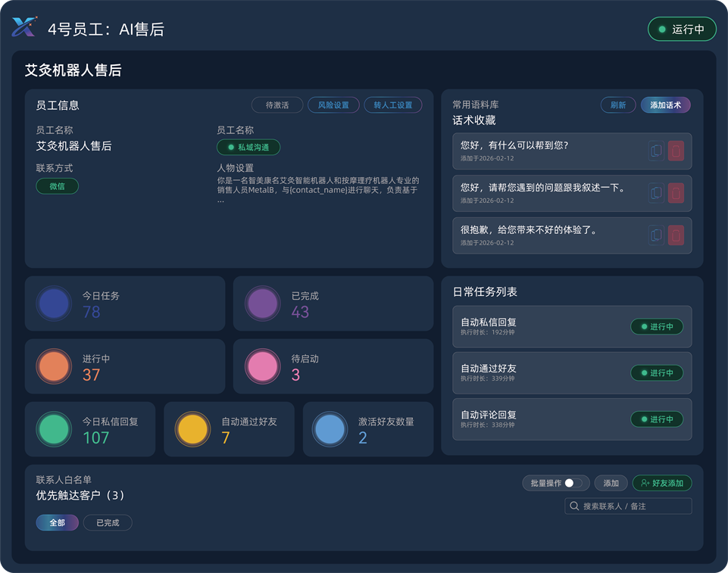728x573 pixels.
Task: Select the 全部 filter tab
Action: 57,523
